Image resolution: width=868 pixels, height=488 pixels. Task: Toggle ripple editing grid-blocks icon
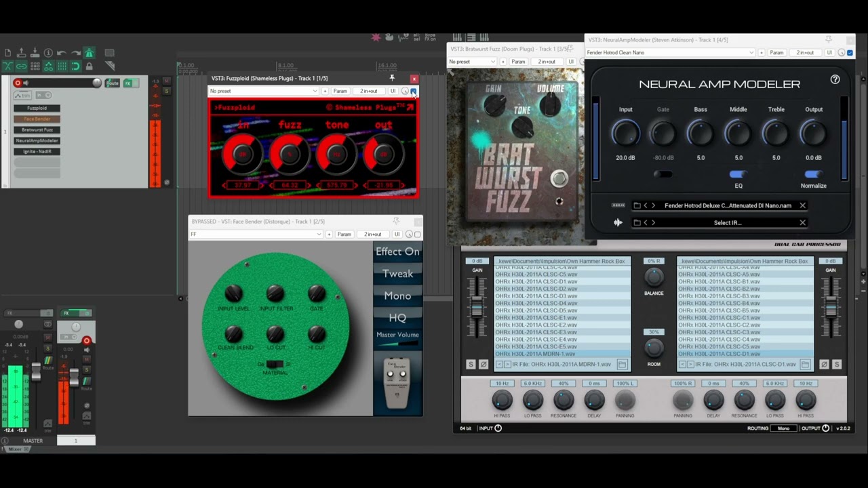click(x=35, y=66)
